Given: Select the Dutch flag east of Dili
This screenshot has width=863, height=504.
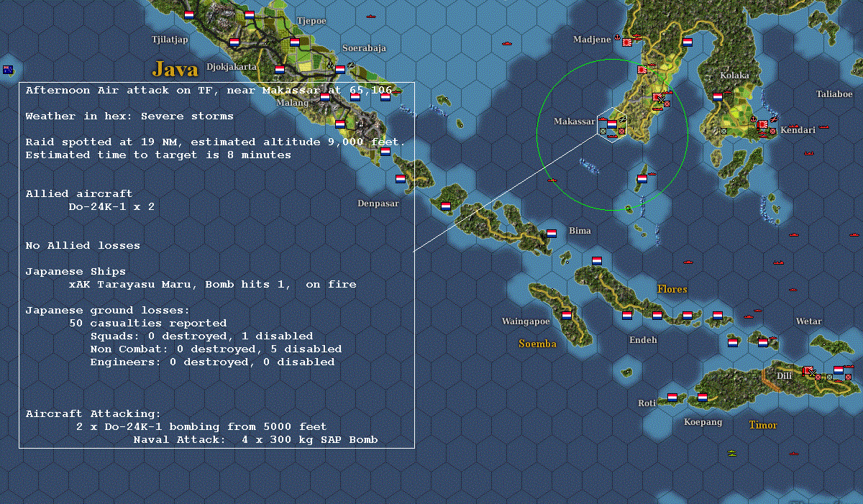Looking at the screenshot, I should pyautogui.click(x=839, y=370).
